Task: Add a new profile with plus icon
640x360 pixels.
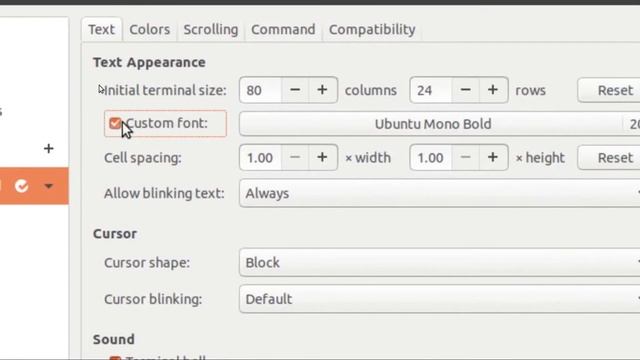Action: pos(49,148)
